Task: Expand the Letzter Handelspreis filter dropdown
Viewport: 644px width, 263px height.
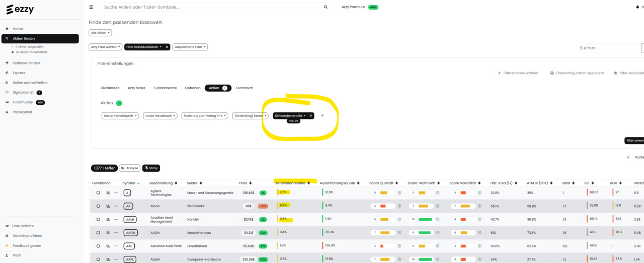Action: click(121, 115)
